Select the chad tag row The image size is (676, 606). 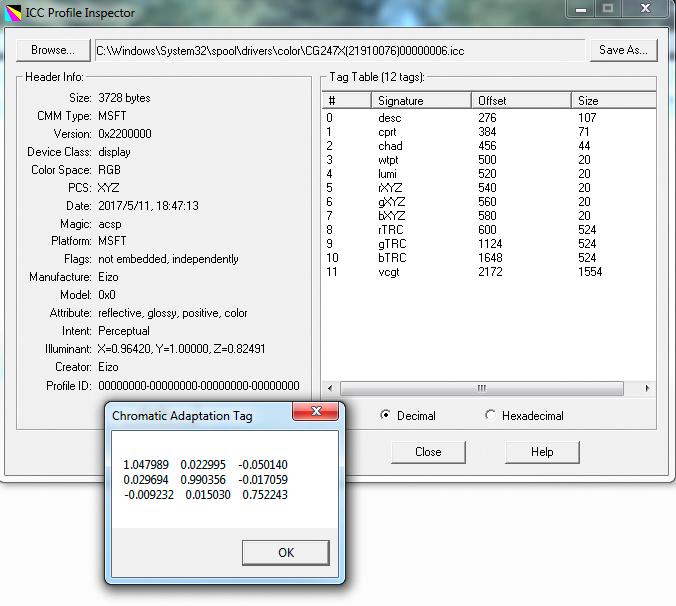[489, 146]
